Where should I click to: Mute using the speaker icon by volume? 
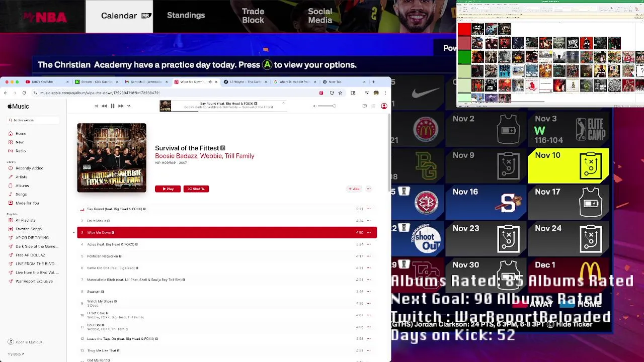click(x=314, y=106)
